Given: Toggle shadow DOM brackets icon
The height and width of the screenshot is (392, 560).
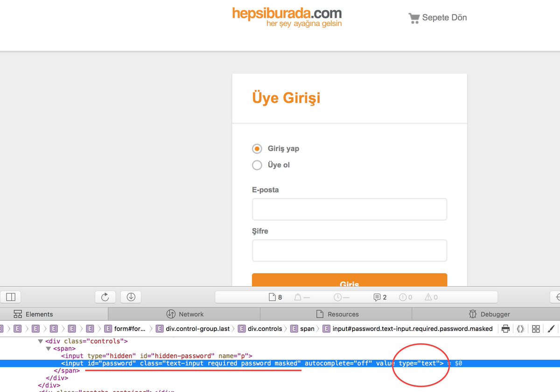Looking at the screenshot, I should pos(520,329).
